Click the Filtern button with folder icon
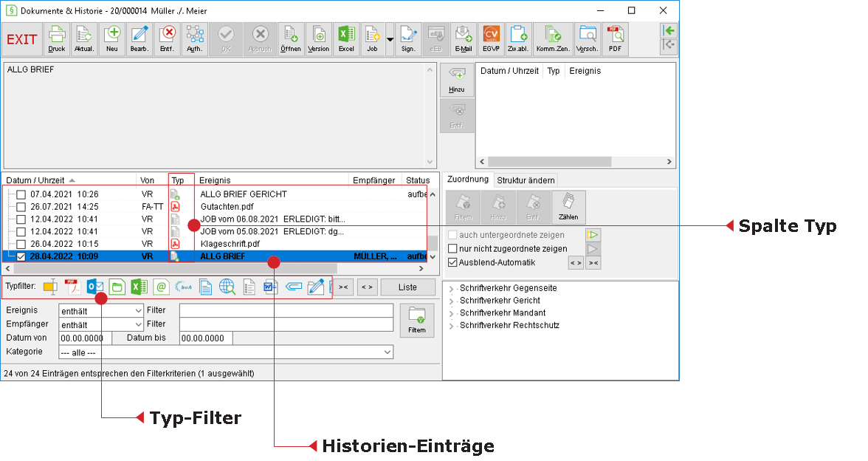Image resolution: width=868 pixels, height=461 pixels. pyautogui.click(x=417, y=321)
